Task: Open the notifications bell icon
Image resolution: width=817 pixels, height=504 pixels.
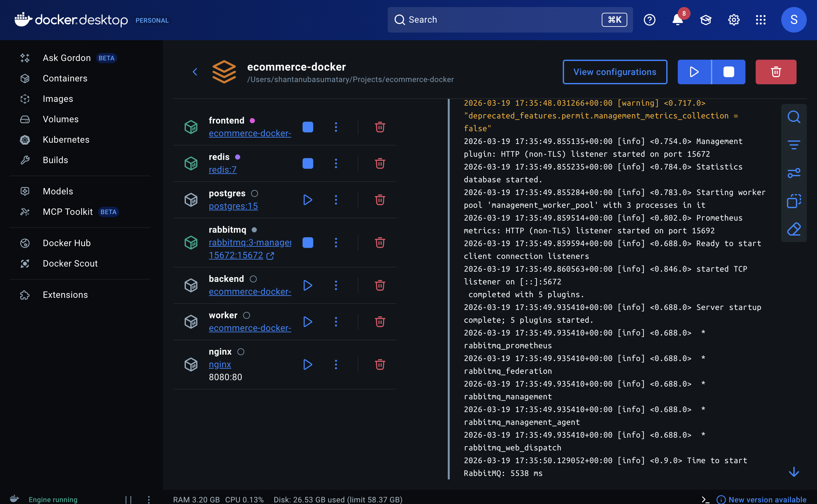Action: [677, 20]
